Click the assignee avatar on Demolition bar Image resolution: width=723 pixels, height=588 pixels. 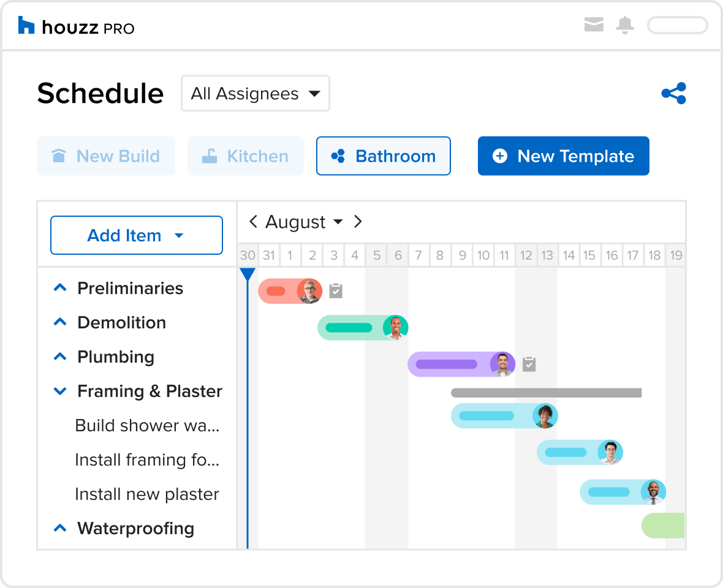[x=395, y=328]
